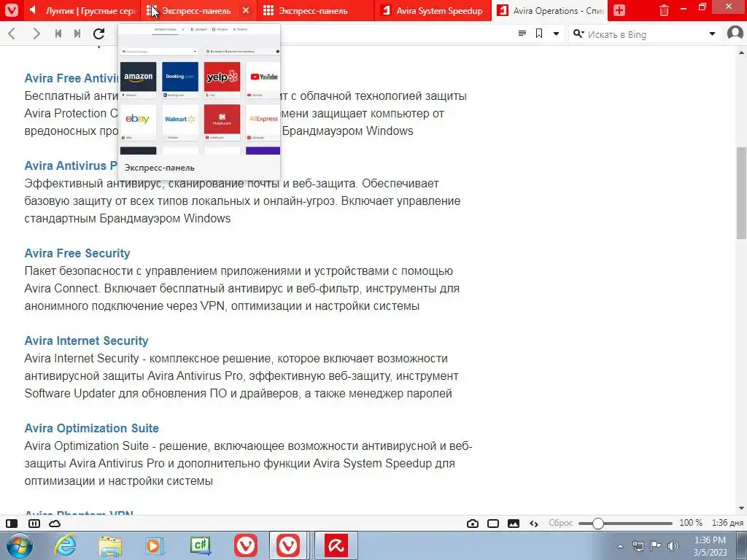Click the page tiling rectangle icon
747x560 pixels.
(x=493, y=524)
